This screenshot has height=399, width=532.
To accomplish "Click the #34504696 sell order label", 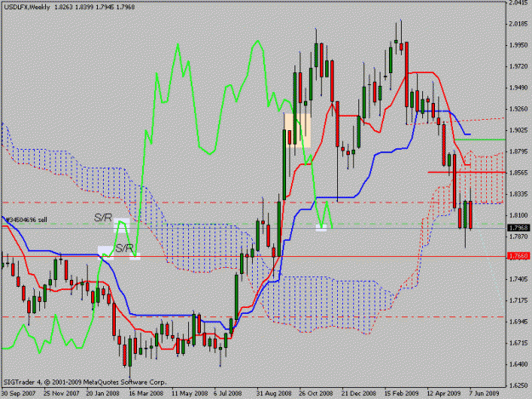I will [26, 220].
